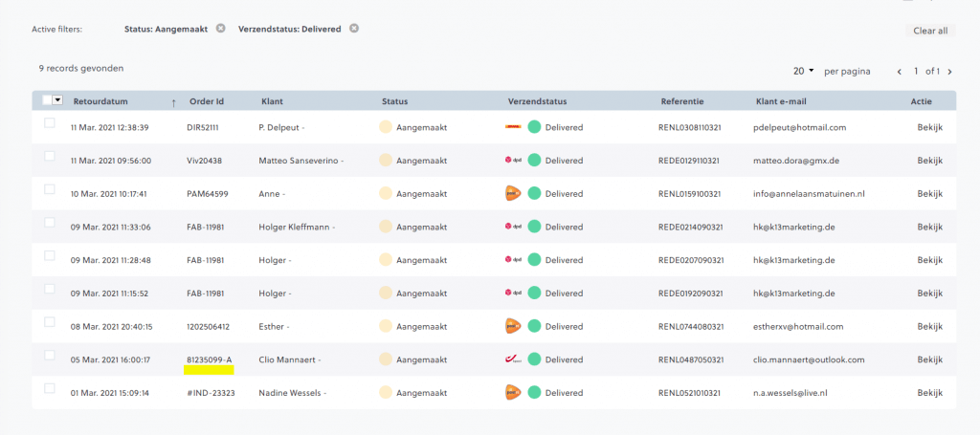
Task: Check the row for Esther's order 1202506412
Action: pos(50,322)
